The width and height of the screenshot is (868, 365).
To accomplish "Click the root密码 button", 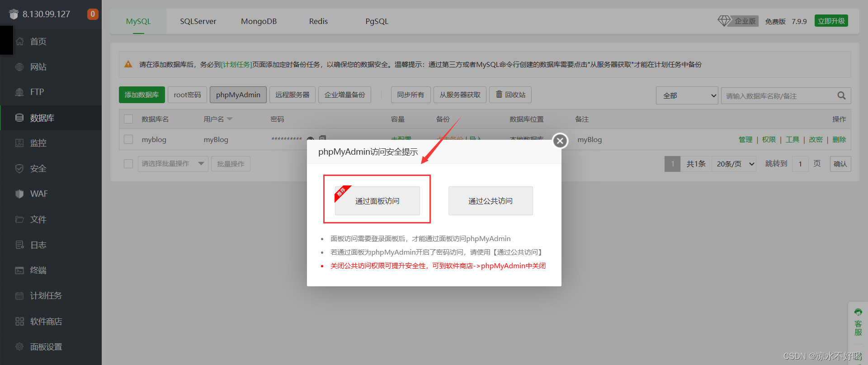I will pos(187,95).
